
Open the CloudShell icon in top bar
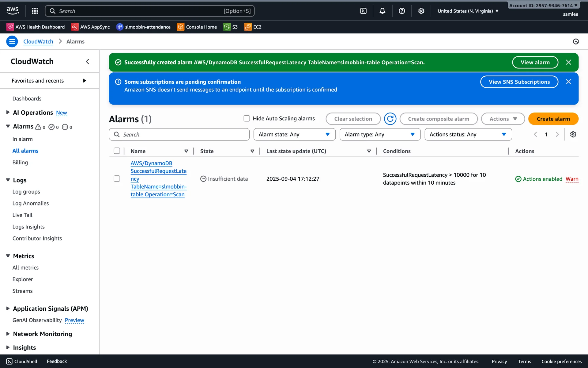click(x=363, y=11)
